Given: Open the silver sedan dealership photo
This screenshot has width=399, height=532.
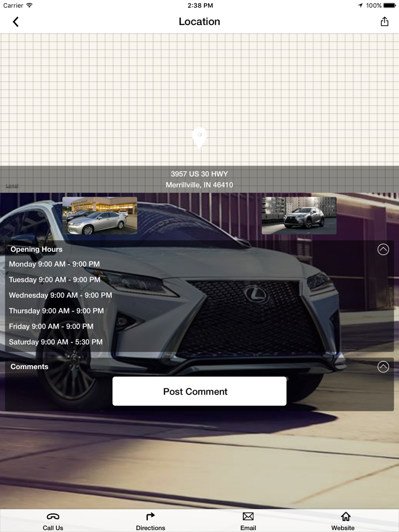Looking at the screenshot, I should tap(100, 215).
